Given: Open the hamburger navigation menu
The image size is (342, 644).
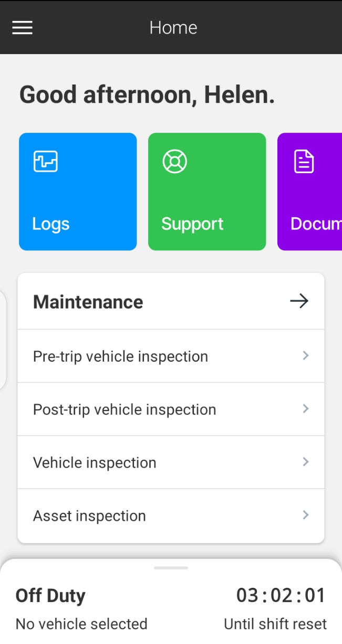Looking at the screenshot, I should [x=22, y=27].
